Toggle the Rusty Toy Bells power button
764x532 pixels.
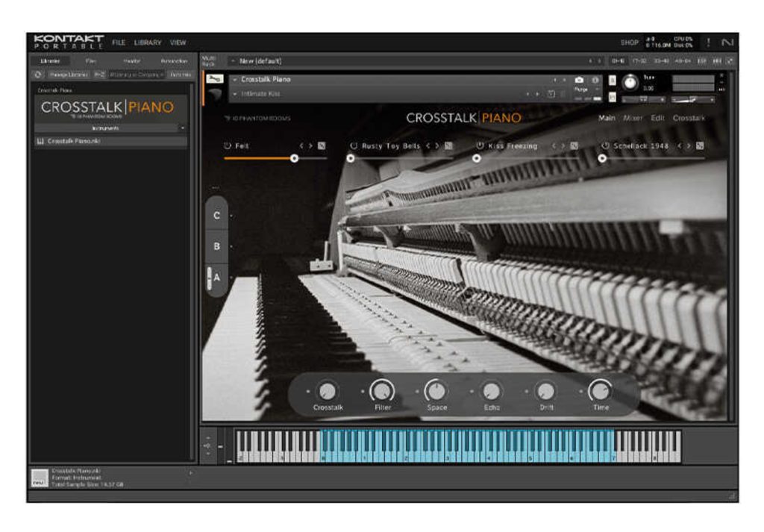coord(354,145)
